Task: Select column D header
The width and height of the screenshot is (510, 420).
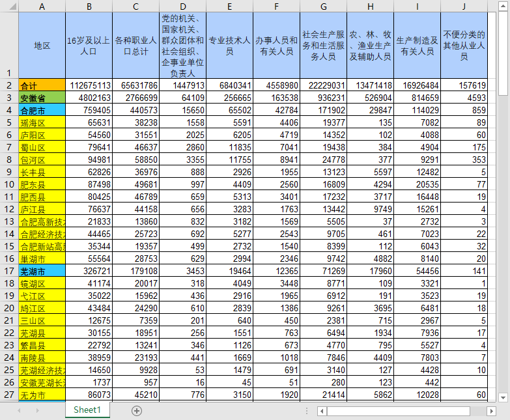Action: click(183, 6)
